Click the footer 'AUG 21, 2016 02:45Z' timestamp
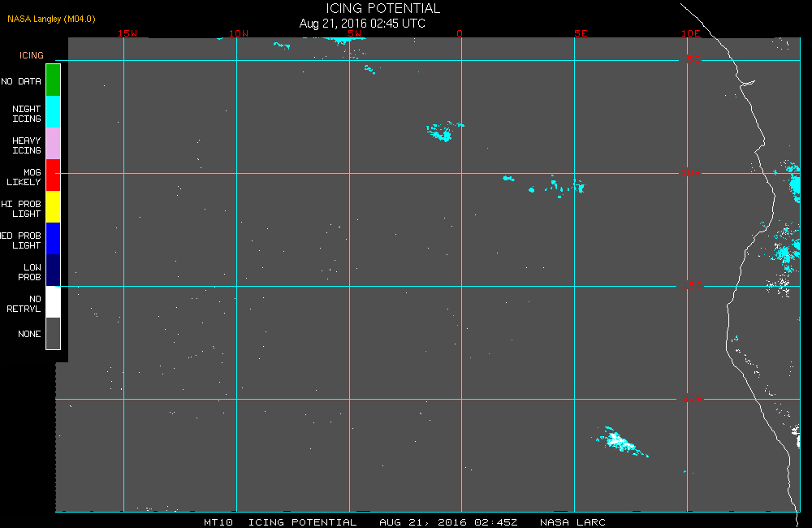The image size is (812, 528). click(448, 522)
